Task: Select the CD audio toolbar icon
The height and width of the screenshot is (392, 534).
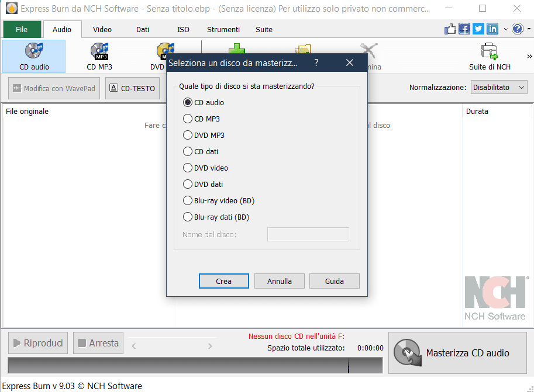Action: coord(34,56)
